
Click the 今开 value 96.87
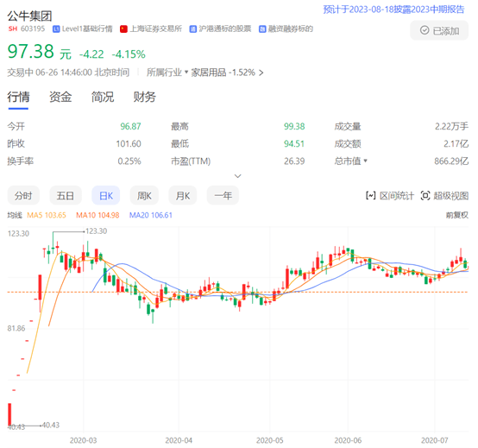click(130, 126)
